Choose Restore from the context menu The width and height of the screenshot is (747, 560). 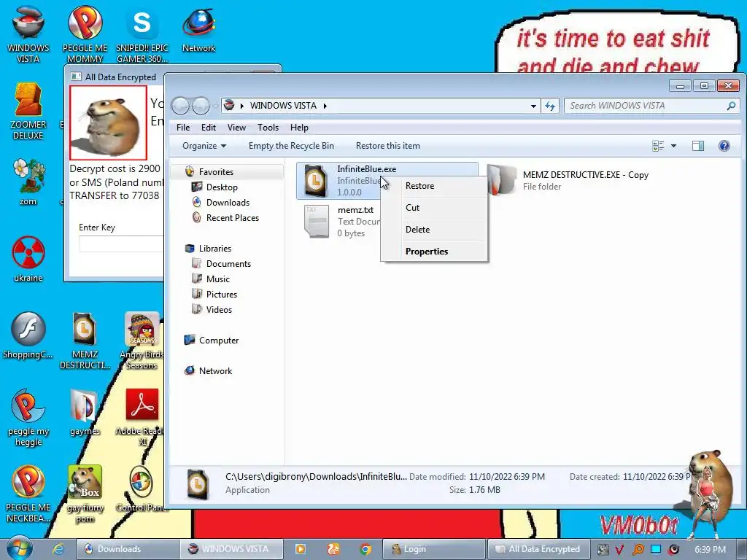(434, 186)
